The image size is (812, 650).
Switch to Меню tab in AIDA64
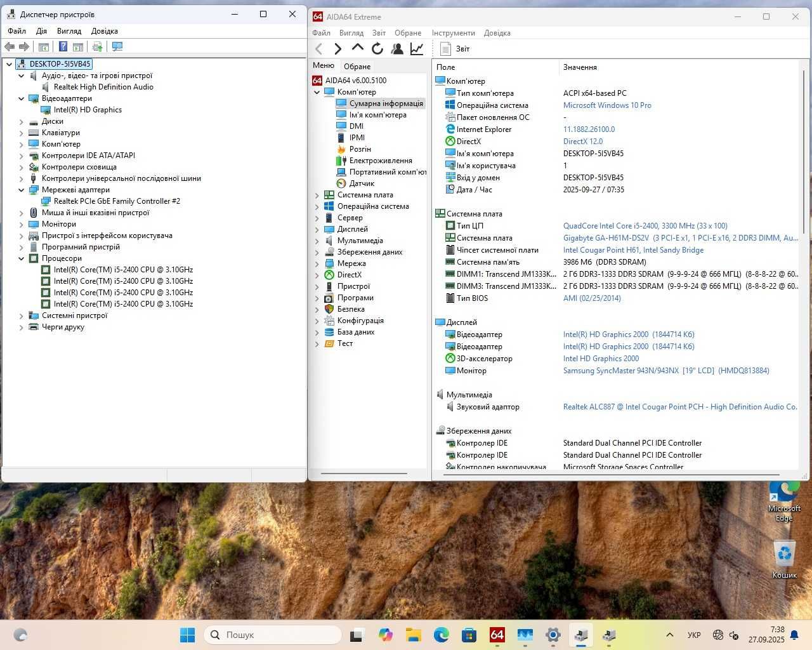click(x=324, y=65)
